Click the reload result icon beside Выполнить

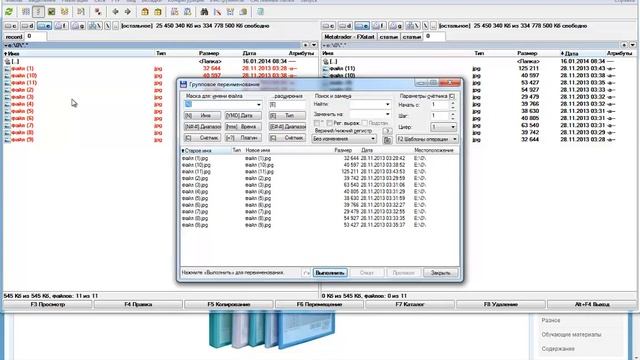pos(306,273)
